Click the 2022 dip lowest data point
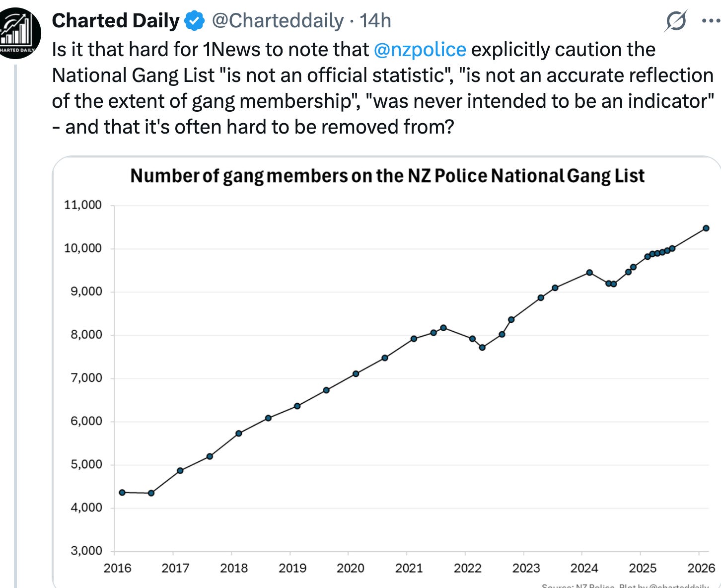Viewport: 721px width, 588px height. 482,347
